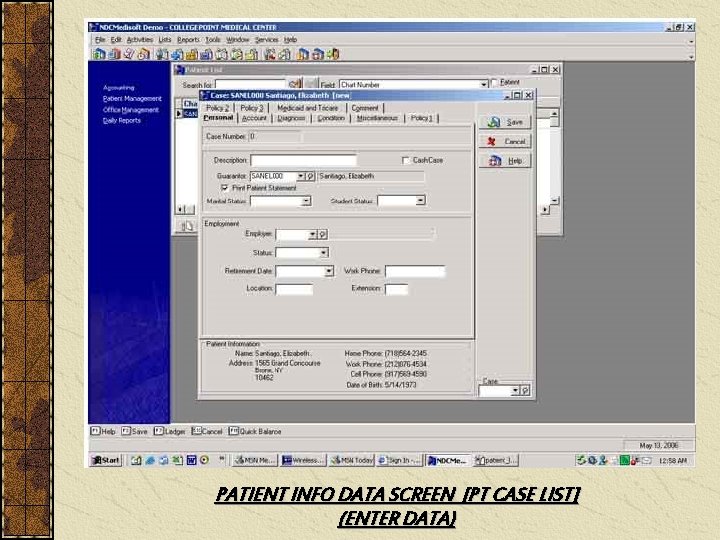Screen dimensions: 720x540
Task: Click Patient List horizontal scrollbar left arrow
Action: tap(180, 209)
